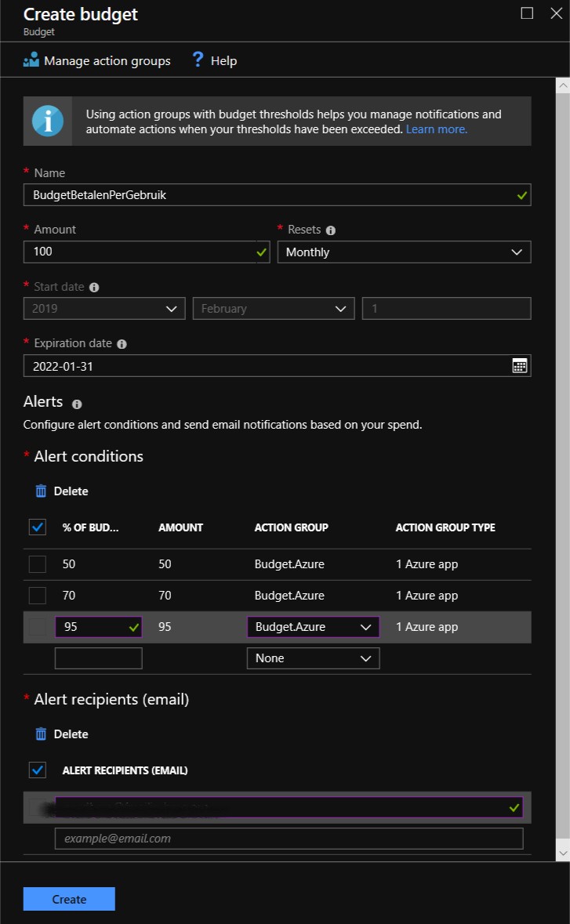Toggle select-all checkbox for alert conditions
The height and width of the screenshot is (924, 570).
pyautogui.click(x=38, y=527)
